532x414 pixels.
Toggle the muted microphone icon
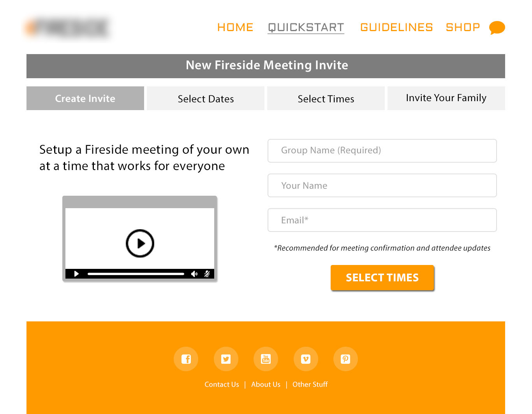tap(207, 274)
